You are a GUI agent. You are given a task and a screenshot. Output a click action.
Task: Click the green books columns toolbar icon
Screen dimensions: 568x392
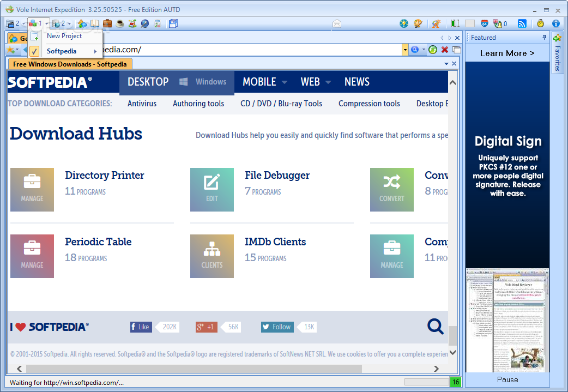click(x=455, y=23)
